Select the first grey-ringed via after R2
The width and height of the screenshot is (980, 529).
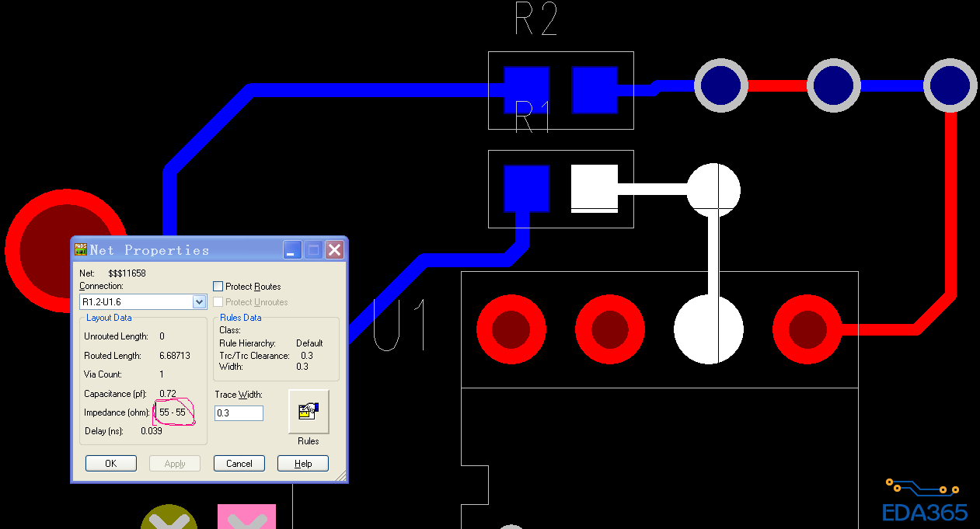[720, 85]
